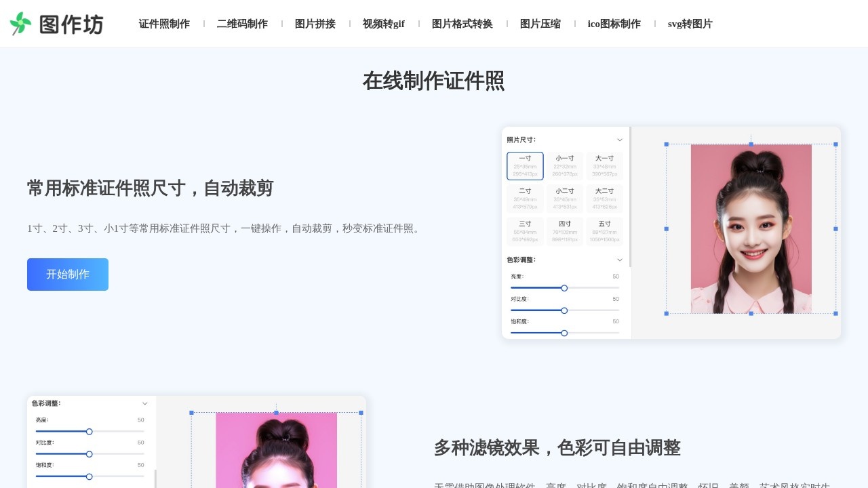Select the 二寸 photo size preset
868x488 pixels.
[x=525, y=198]
